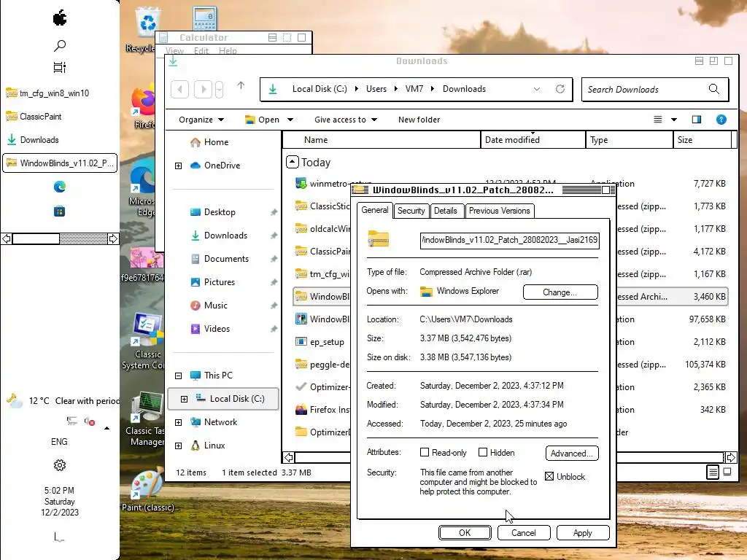Open the Organize dropdown menu

click(201, 120)
